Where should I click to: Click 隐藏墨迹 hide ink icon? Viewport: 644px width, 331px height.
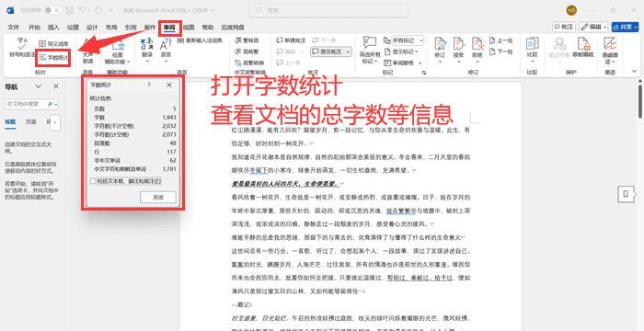coord(610,43)
